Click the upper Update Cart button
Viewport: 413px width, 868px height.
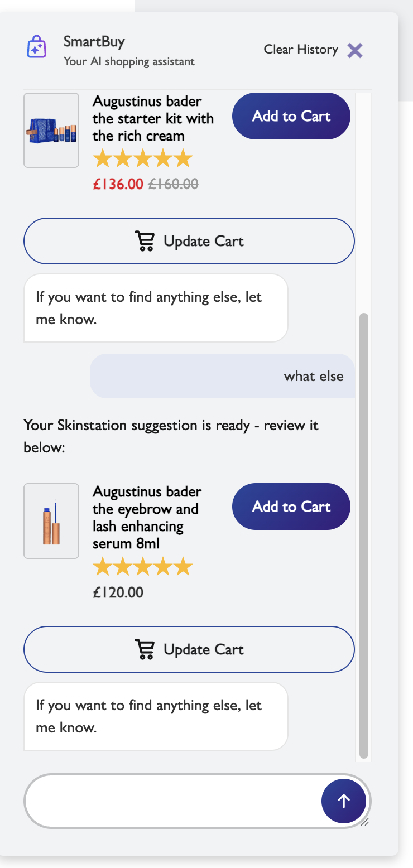(189, 241)
